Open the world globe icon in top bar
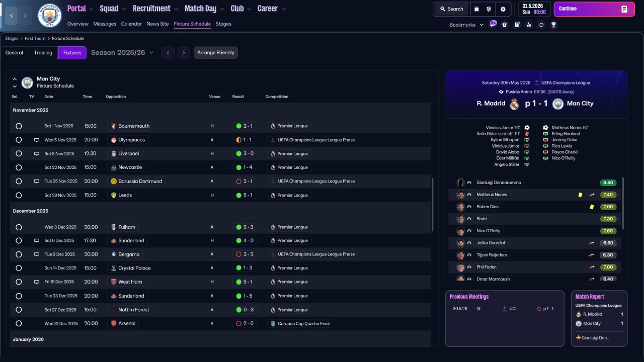644x362 pixels. point(489,9)
